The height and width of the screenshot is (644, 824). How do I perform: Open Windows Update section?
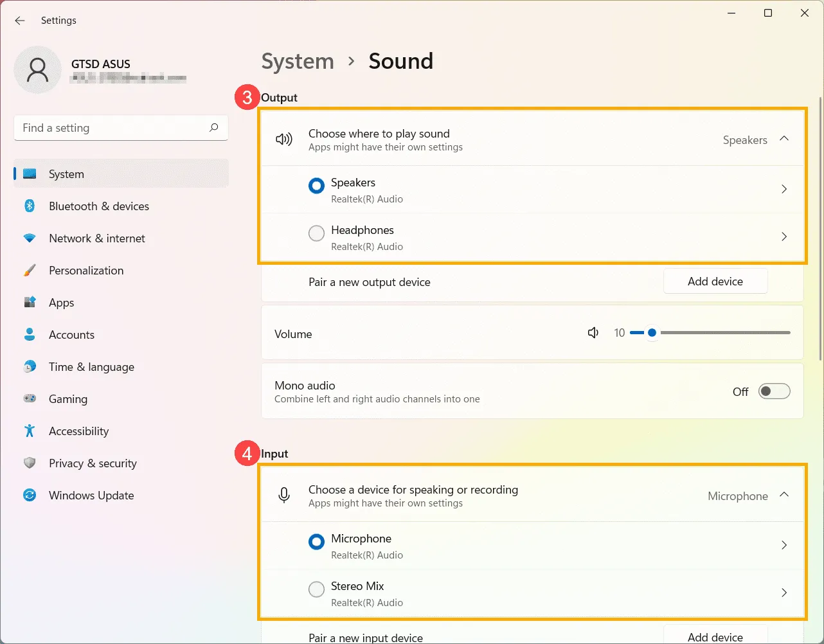click(x=91, y=496)
